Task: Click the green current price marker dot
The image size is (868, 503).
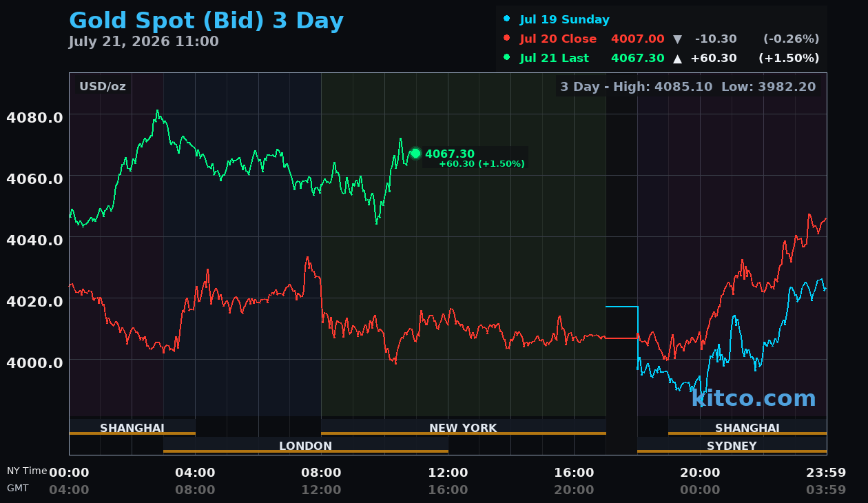Action: point(415,153)
